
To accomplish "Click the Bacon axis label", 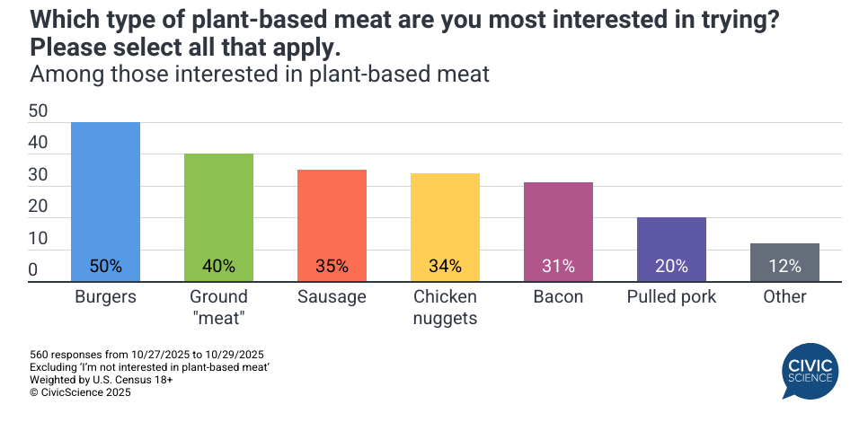I will click(x=558, y=297).
